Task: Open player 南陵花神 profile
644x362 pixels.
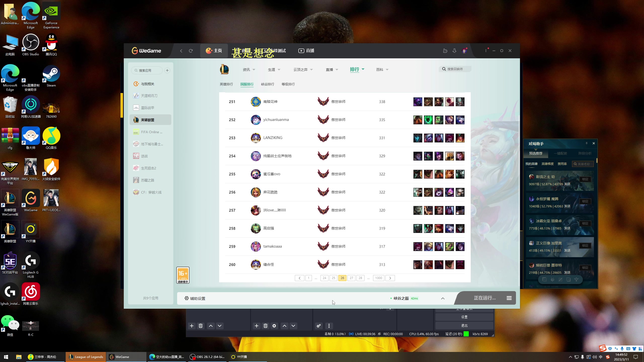Action: pos(270,102)
